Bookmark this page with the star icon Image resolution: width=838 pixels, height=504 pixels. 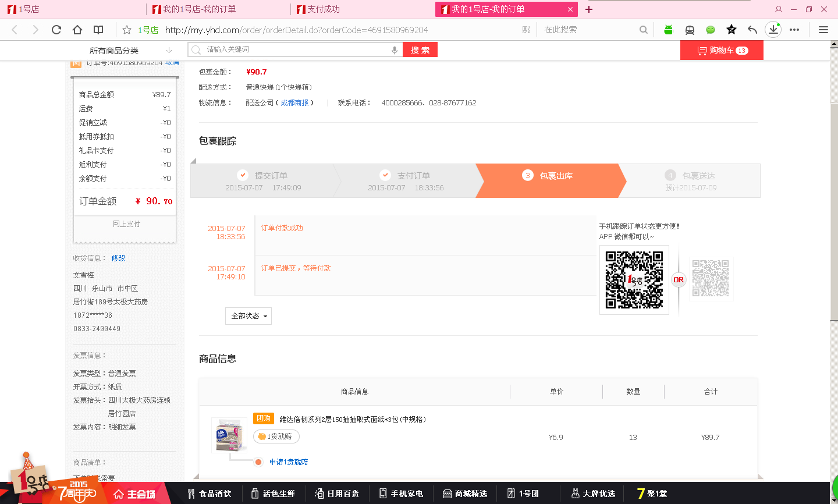[127, 30]
